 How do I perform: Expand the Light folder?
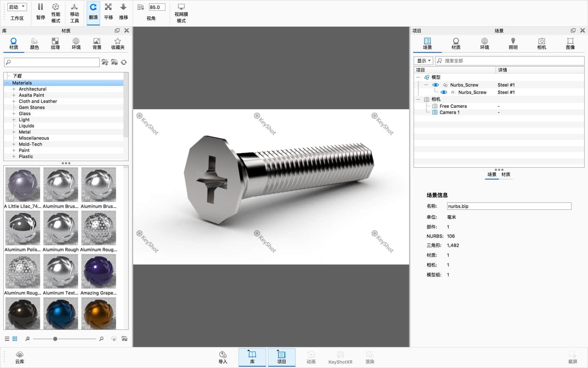click(13, 120)
